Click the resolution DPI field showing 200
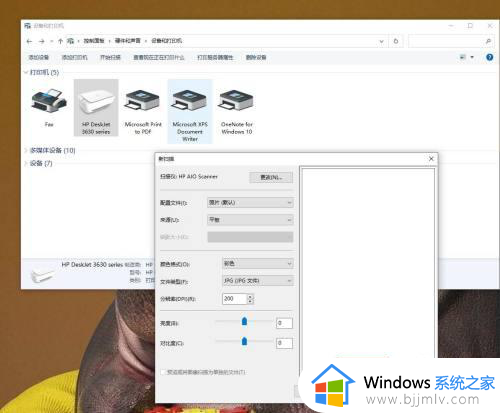Viewport: 500px width, 413px height. point(235,299)
